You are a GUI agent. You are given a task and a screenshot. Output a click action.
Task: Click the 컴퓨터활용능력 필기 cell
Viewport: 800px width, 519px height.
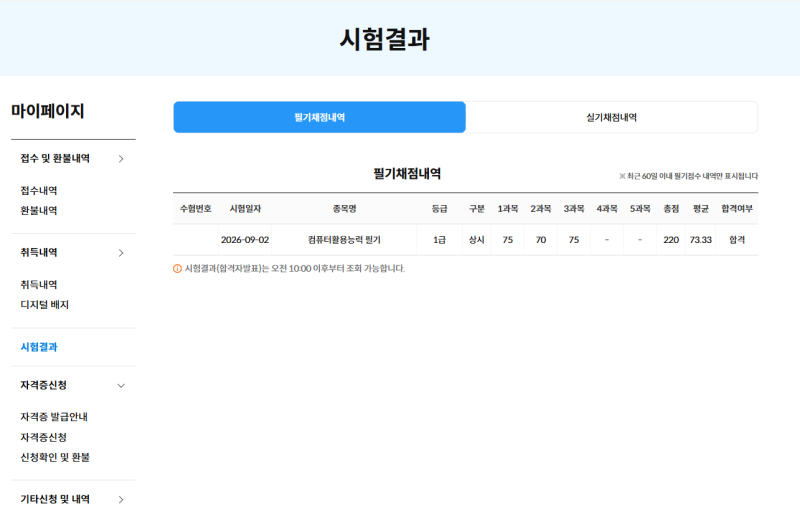point(344,240)
